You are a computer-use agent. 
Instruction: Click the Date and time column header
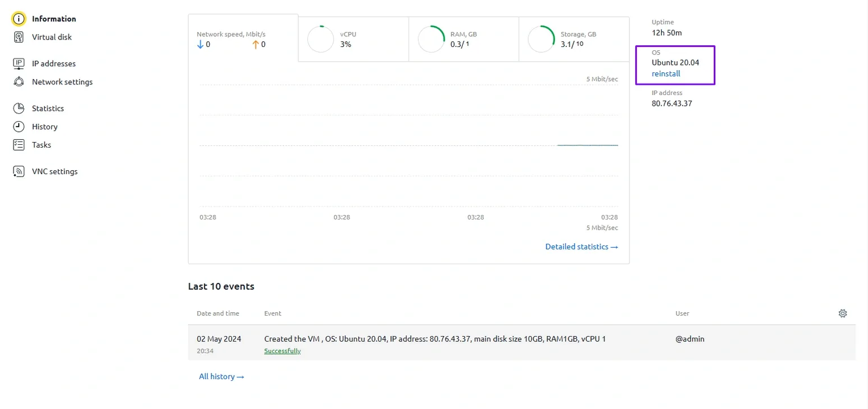pyautogui.click(x=218, y=313)
